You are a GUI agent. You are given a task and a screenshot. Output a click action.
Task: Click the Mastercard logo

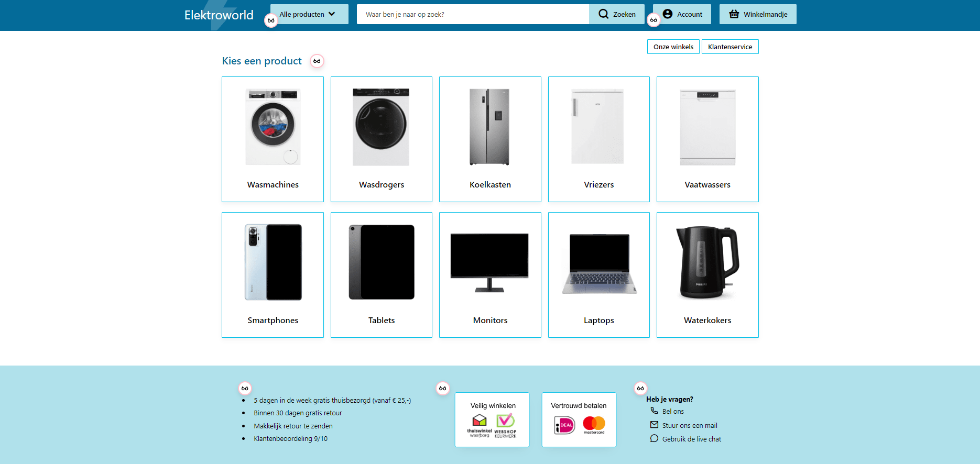point(594,424)
